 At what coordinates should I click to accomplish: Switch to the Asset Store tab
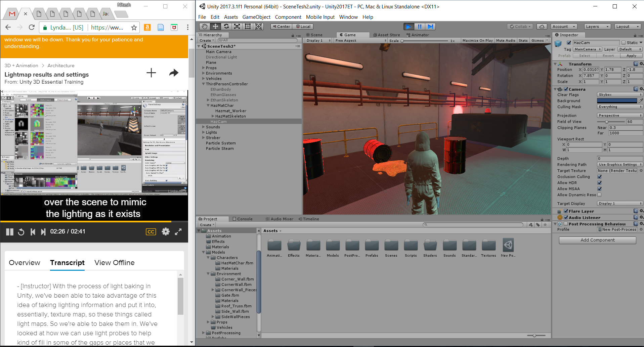(x=387, y=35)
